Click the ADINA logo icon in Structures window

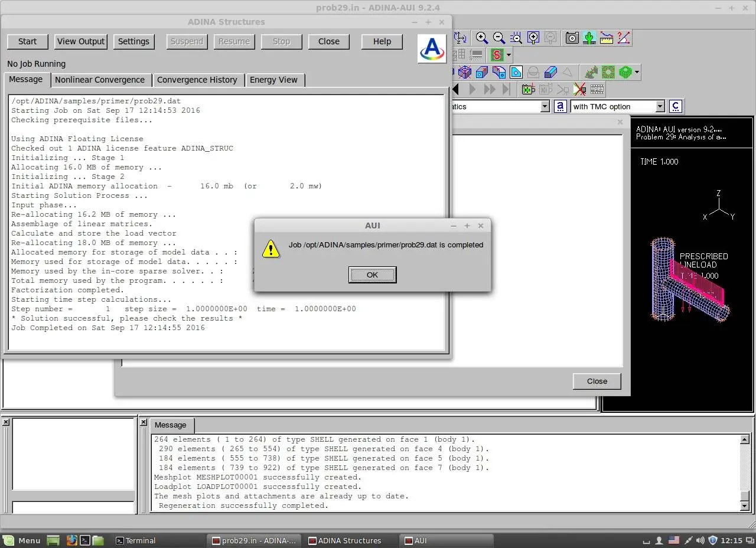click(432, 48)
